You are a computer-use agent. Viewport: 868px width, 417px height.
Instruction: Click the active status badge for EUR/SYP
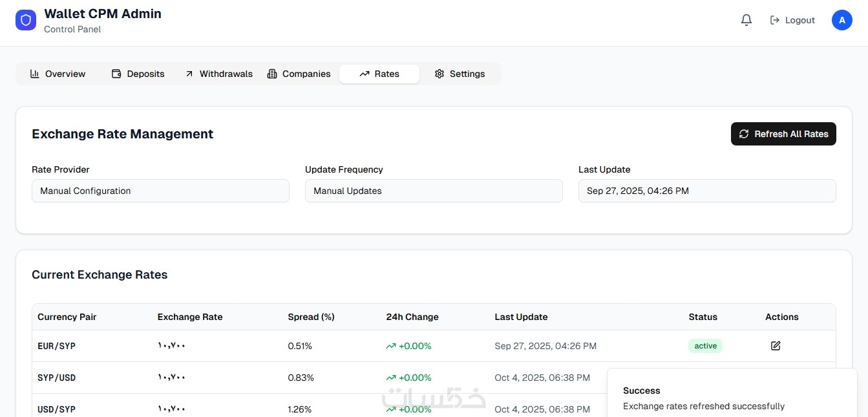coord(705,346)
